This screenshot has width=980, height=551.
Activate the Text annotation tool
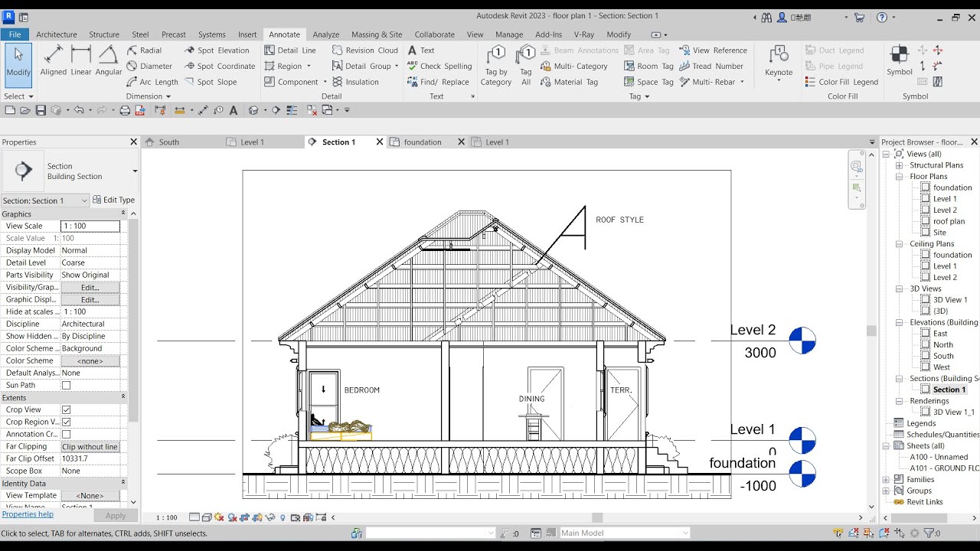click(421, 51)
